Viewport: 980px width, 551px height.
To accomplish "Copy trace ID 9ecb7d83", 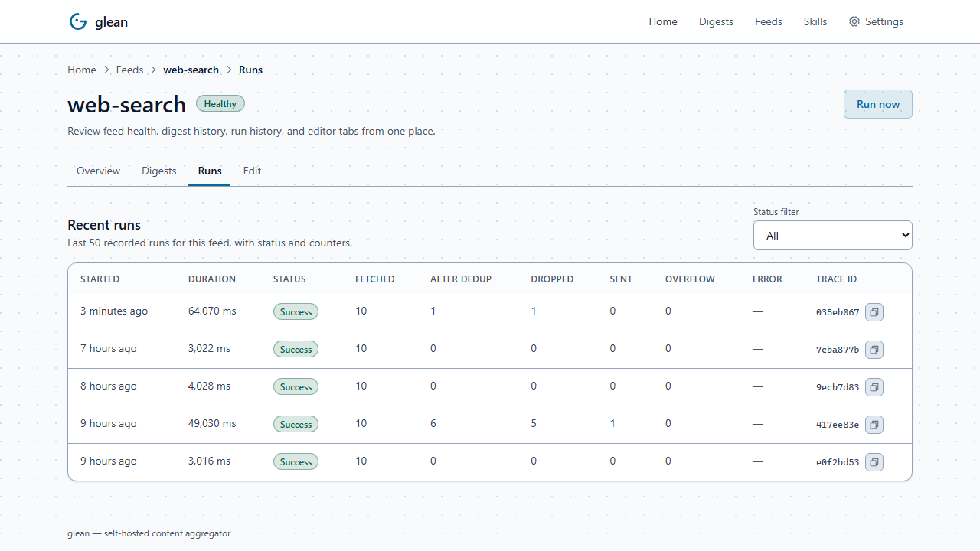I will (x=874, y=387).
